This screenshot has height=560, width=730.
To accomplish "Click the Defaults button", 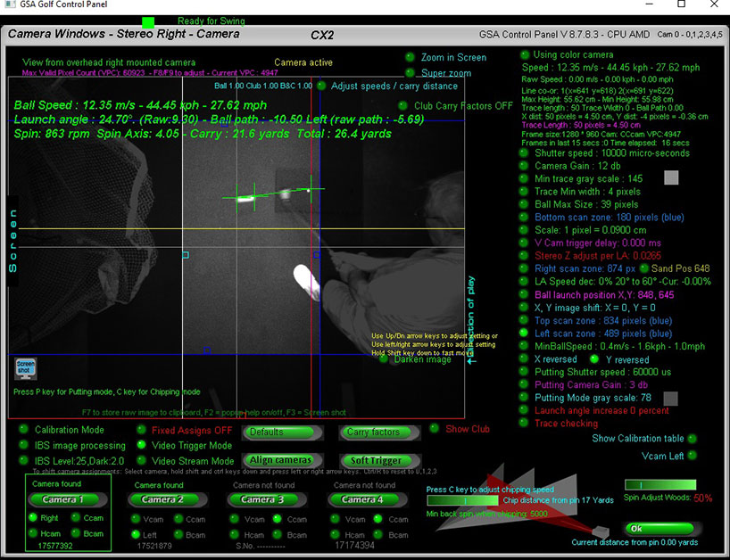I will point(282,432).
